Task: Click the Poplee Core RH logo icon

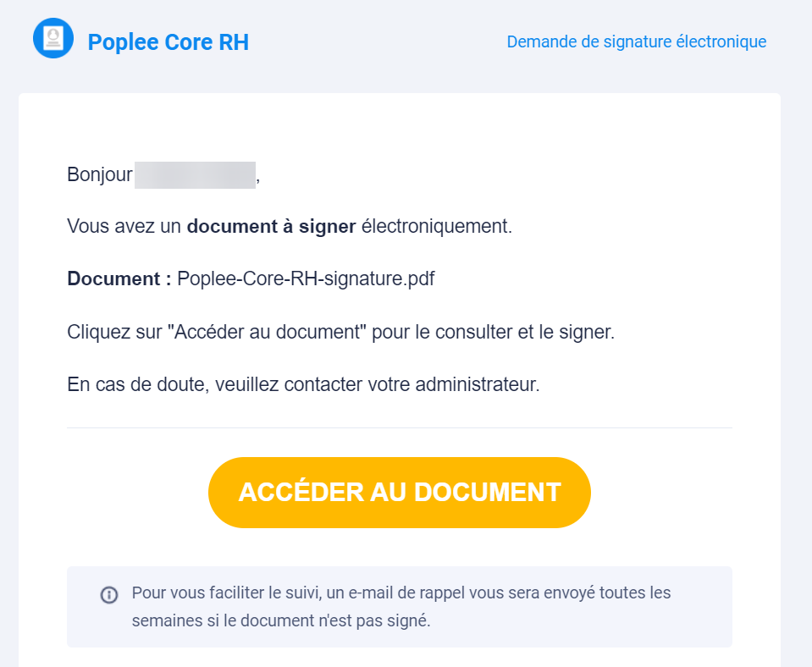Action: point(53,38)
